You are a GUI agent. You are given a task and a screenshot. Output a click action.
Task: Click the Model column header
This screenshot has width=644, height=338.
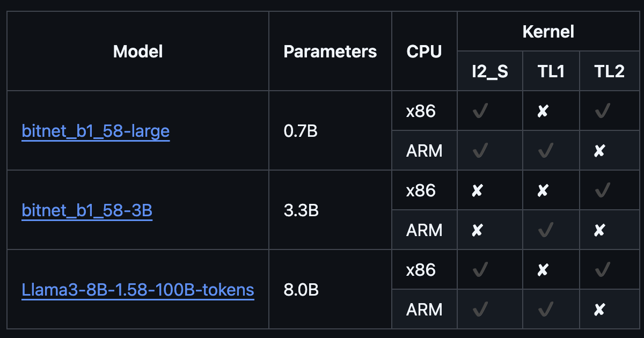(138, 52)
